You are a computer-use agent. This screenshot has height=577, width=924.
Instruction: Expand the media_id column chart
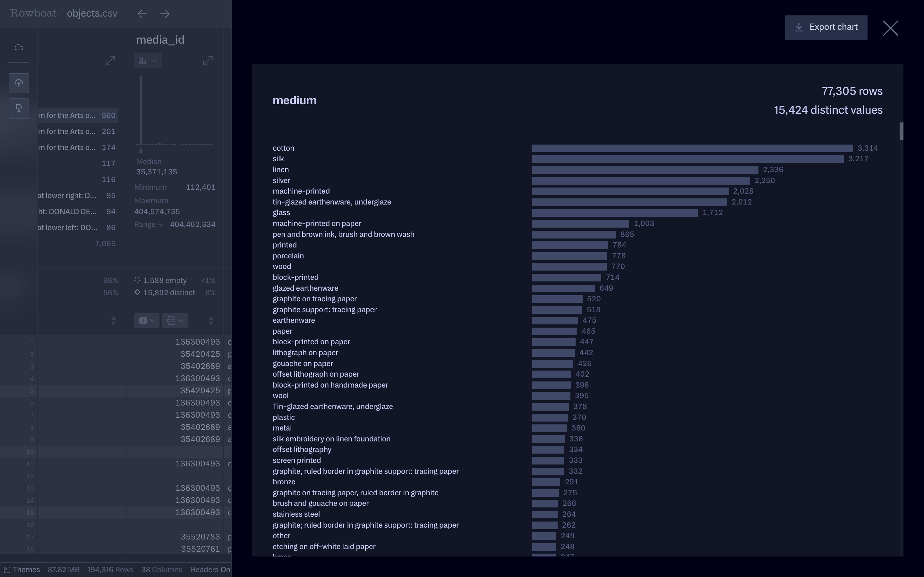(x=208, y=61)
